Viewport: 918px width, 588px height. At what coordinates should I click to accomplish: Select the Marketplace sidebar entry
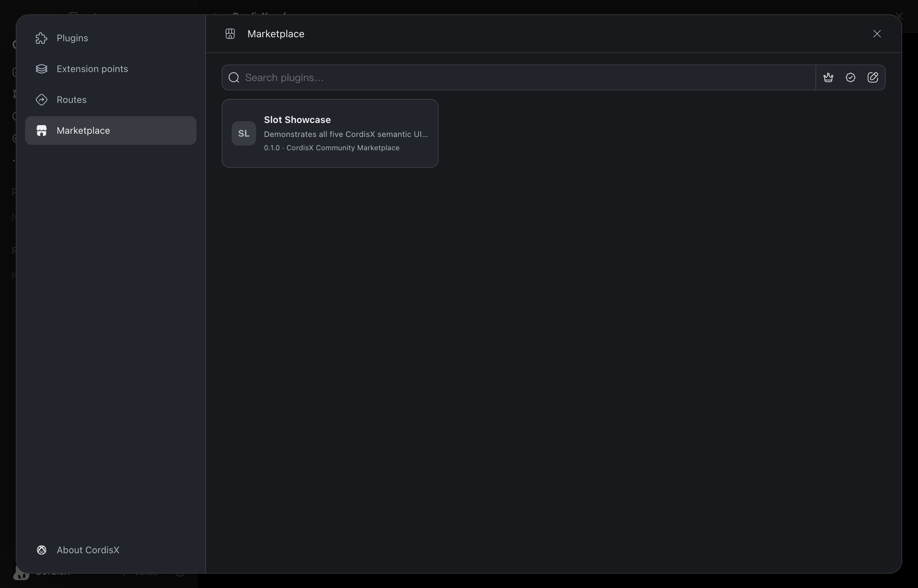pyautogui.click(x=110, y=131)
